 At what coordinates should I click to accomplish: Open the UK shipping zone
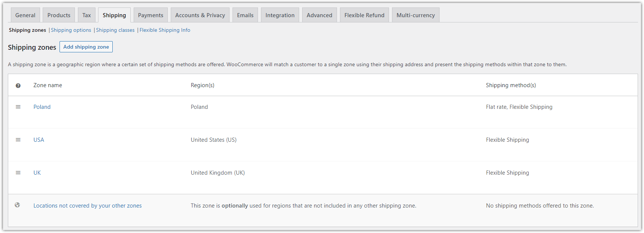pyautogui.click(x=37, y=173)
